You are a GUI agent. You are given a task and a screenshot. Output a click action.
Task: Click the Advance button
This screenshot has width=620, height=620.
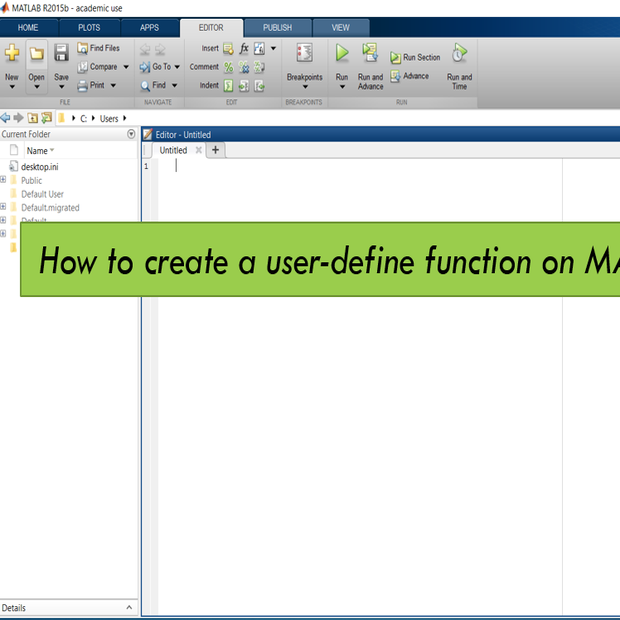point(410,76)
